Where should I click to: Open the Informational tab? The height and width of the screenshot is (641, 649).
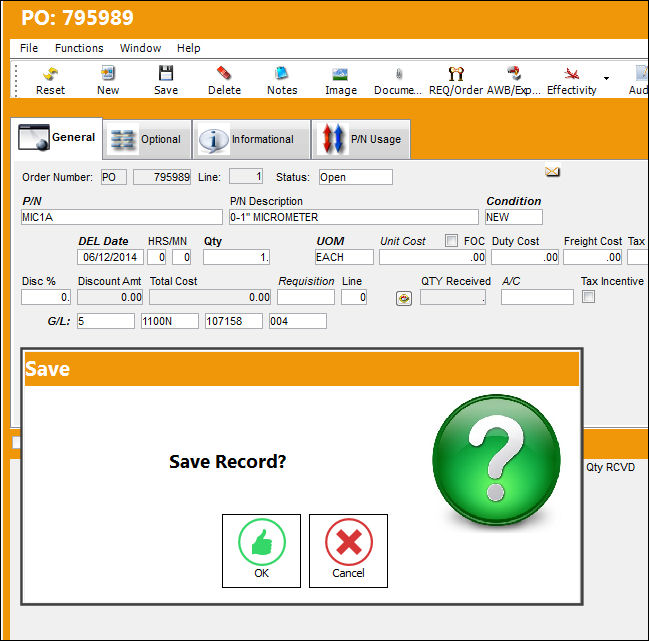tap(251, 139)
